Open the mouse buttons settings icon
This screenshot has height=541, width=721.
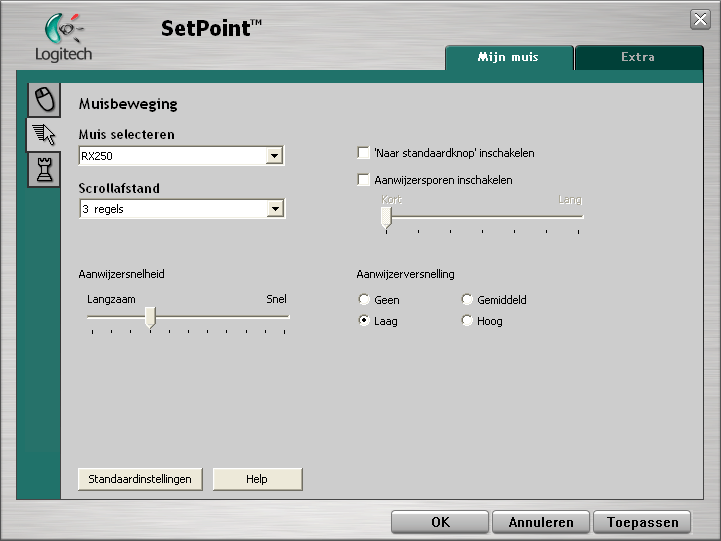point(45,100)
